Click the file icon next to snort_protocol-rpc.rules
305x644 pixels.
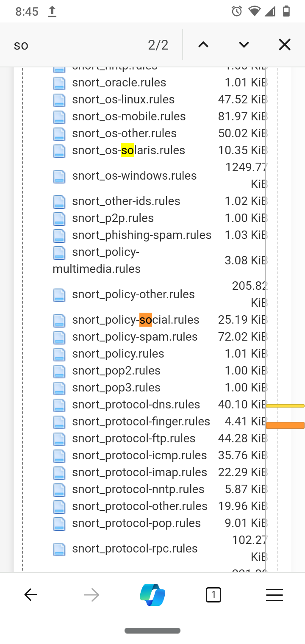tap(59, 549)
